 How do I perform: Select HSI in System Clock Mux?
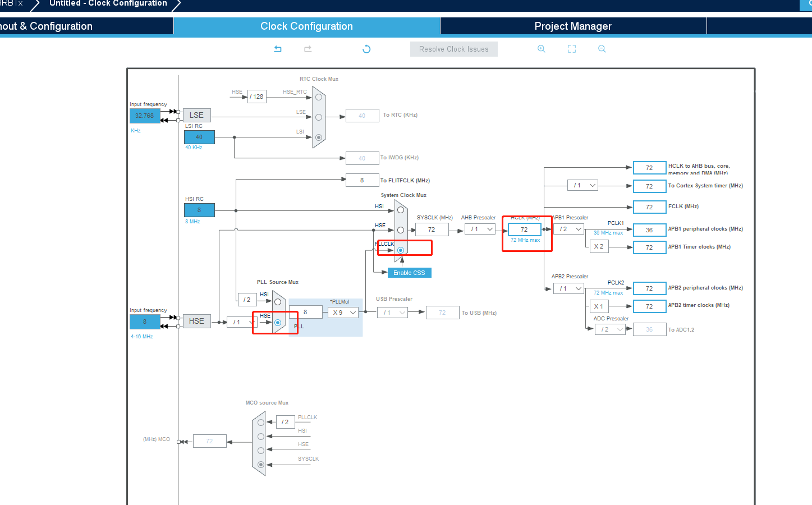pyautogui.click(x=401, y=210)
